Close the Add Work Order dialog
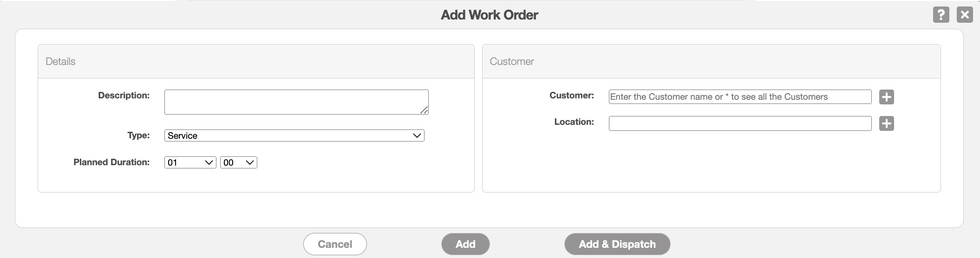The image size is (980, 258). coord(965,15)
